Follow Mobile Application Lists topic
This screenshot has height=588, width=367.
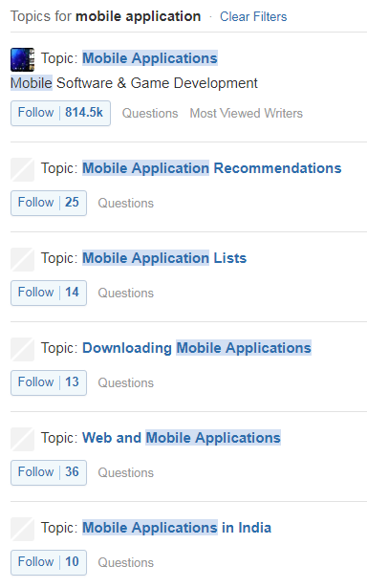point(49,293)
